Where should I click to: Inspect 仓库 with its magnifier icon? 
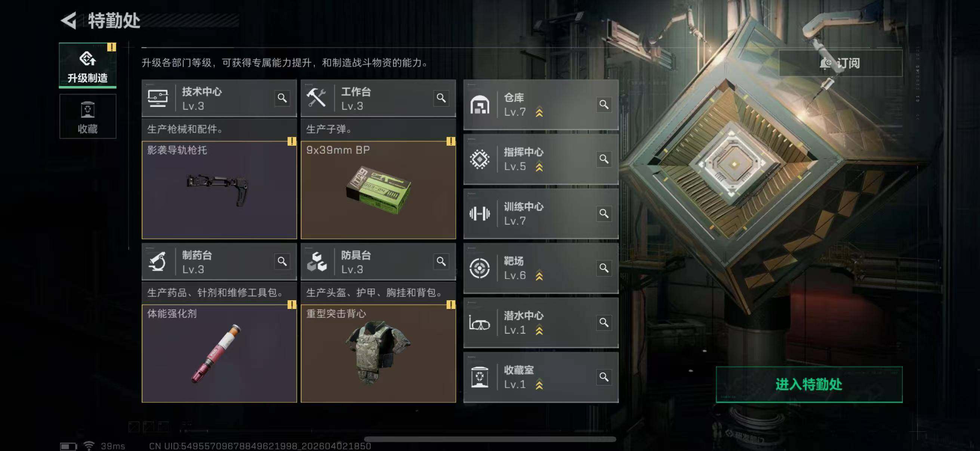pos(604,104)
